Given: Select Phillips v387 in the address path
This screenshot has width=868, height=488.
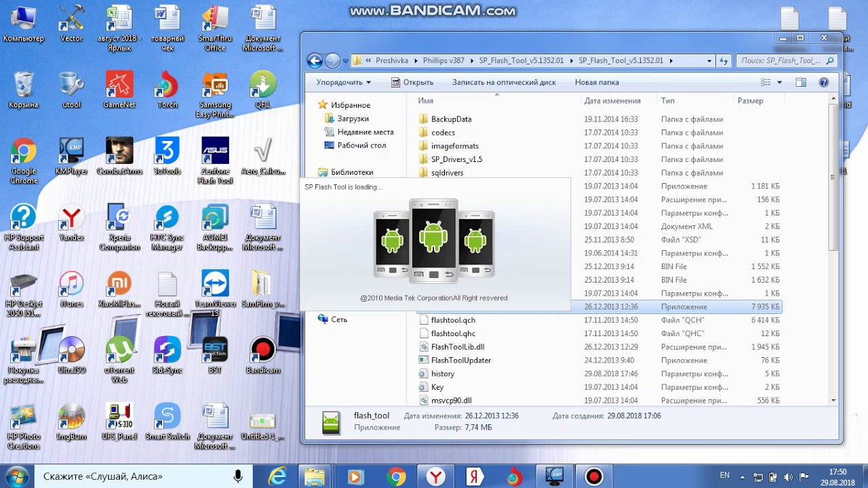Looking at the screenshot, I should (443, 60).
